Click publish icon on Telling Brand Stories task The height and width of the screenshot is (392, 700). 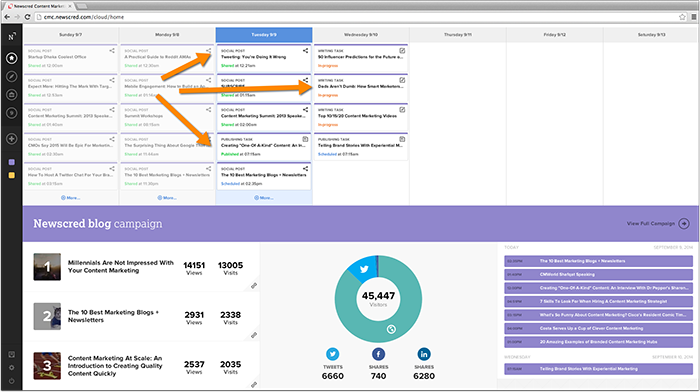(x=402, y=139)
